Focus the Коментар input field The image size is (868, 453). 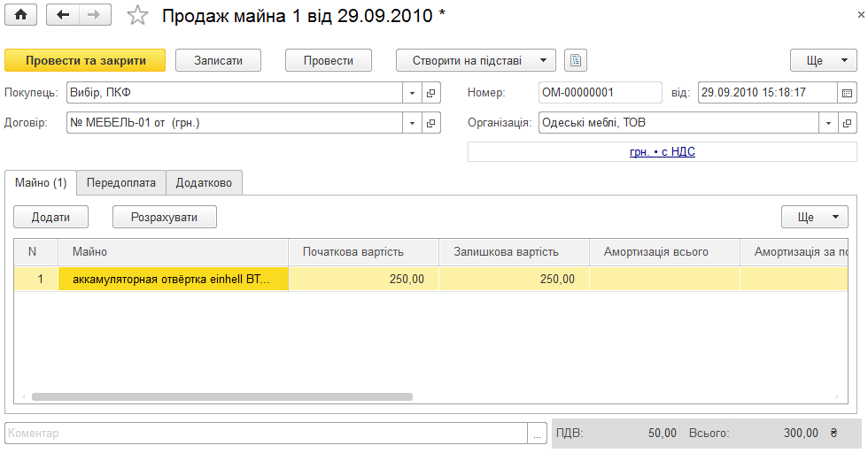tap(267, 433)
